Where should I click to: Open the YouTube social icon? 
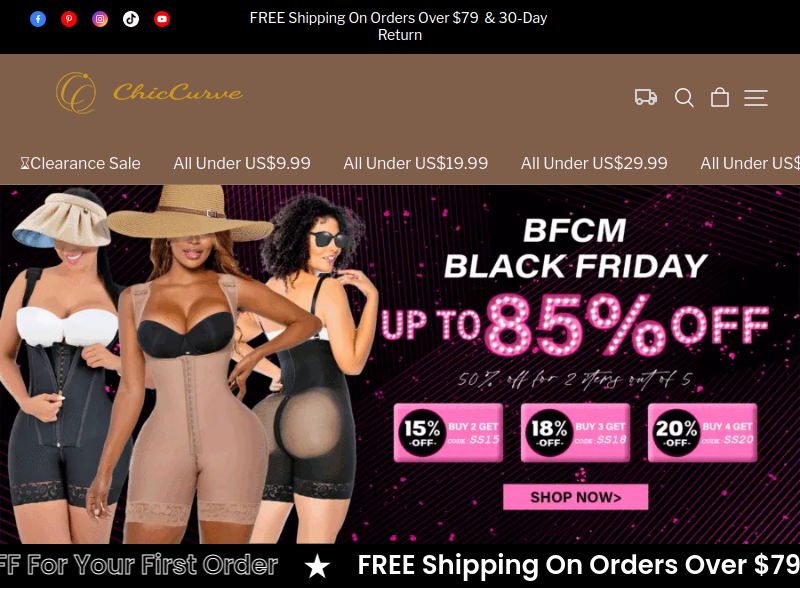[x=162, y=19]
